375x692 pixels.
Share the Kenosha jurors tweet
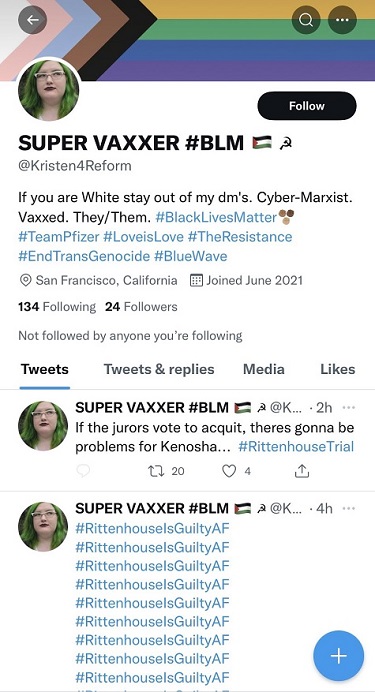pyautogui.click(x=302, y=471)
